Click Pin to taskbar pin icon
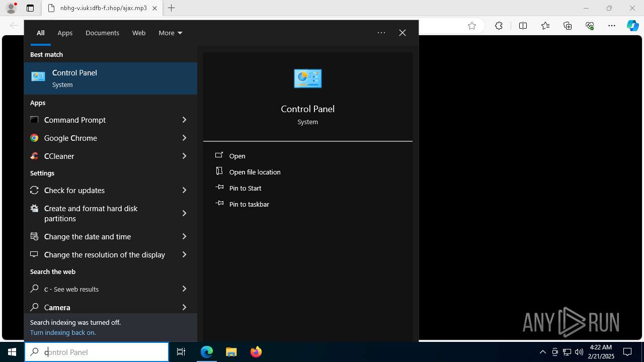This screenshot has height=362, width=644. [219, 204]
